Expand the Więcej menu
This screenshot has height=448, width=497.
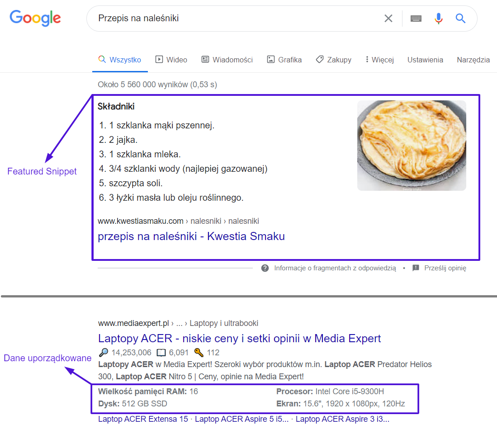click(379, 60)
